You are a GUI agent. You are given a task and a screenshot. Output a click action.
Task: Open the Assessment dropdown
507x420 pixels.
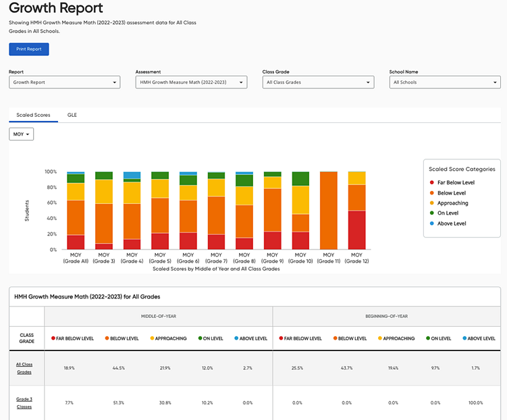191,82
